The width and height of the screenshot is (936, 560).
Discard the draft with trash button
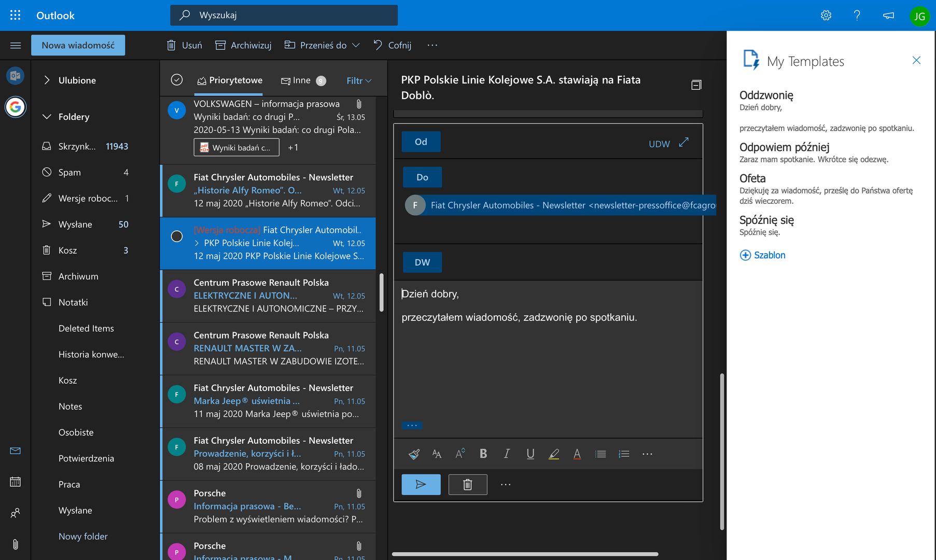point(468,484)
